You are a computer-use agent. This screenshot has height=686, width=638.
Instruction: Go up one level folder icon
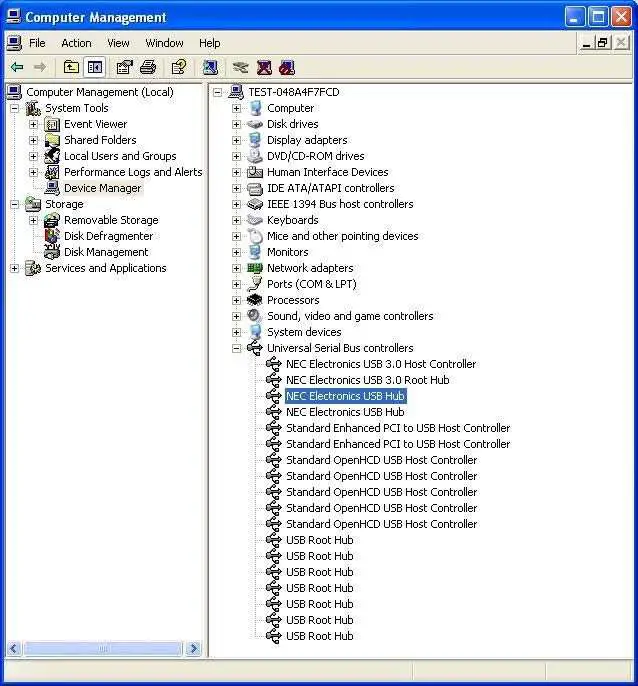(71, 67)
